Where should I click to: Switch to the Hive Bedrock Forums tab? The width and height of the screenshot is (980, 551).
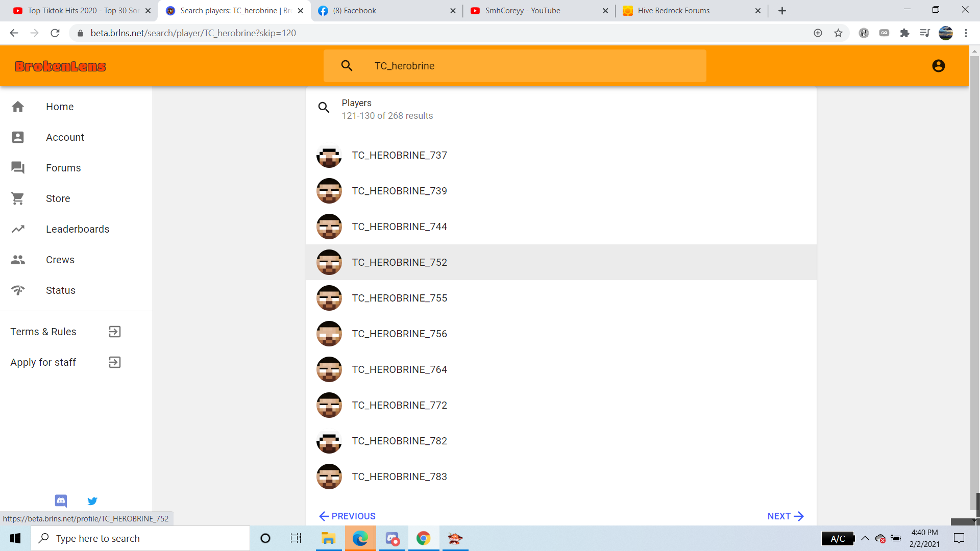click(691, 11)
